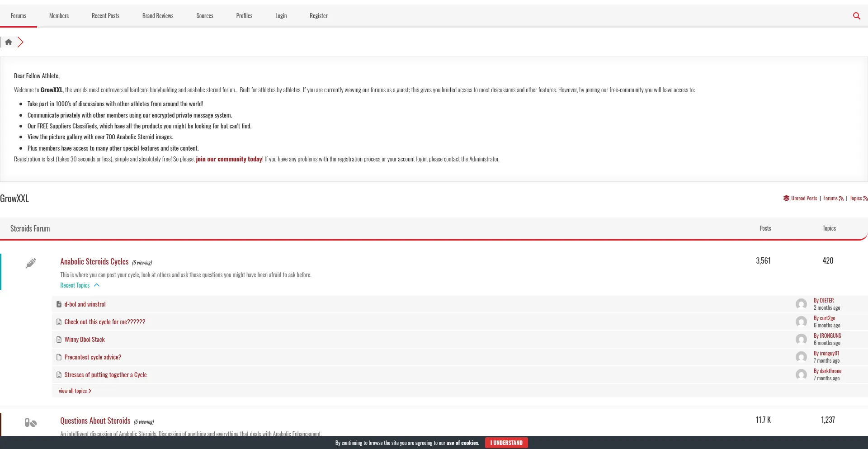This screenshot has width=868, height=449.
Task: Click the search magnifier icon
Action: (x=856, y=16)
